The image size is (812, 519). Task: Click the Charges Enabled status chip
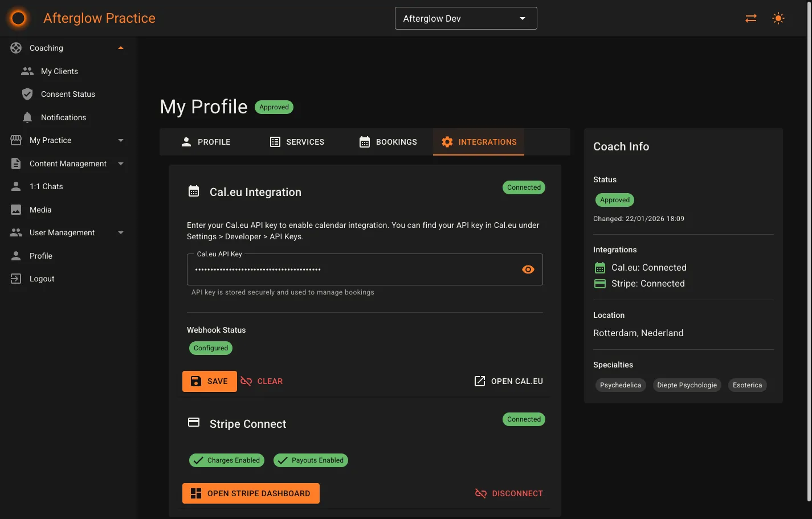click(x=226, y=460)
